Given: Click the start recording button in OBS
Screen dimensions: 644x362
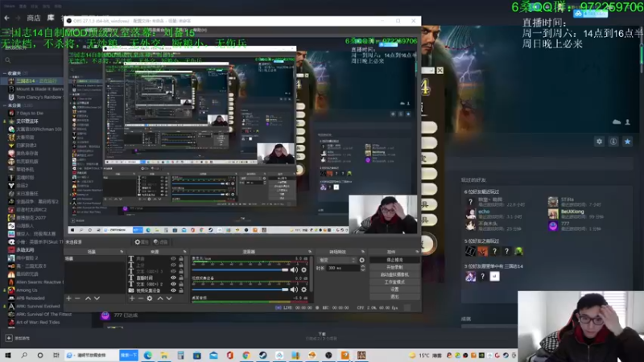Looking at the screenshot, I should click(x=394, y=267).
